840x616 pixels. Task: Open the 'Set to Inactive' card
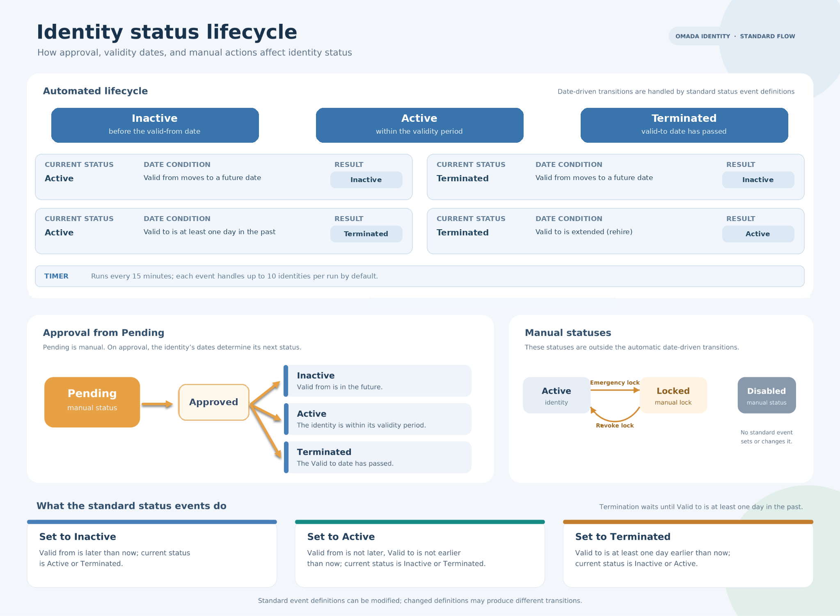coord(152,554)
